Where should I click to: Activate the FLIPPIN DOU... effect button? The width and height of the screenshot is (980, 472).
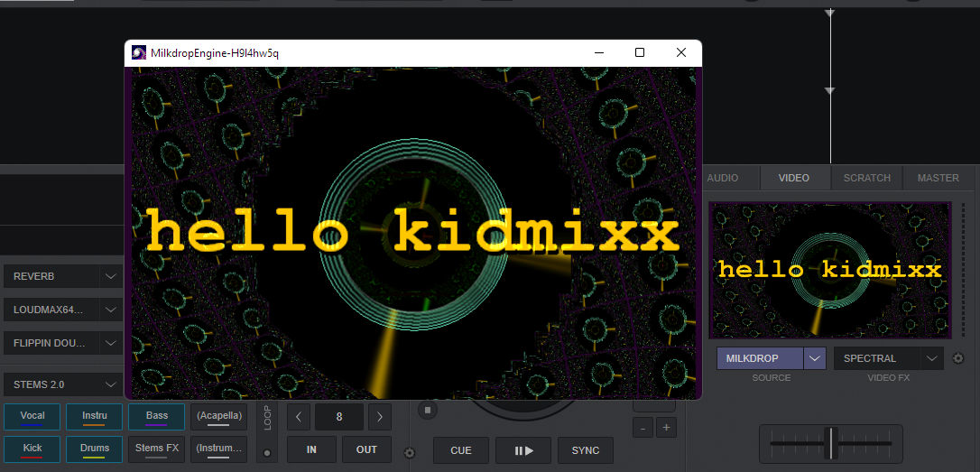click(51, 343)
